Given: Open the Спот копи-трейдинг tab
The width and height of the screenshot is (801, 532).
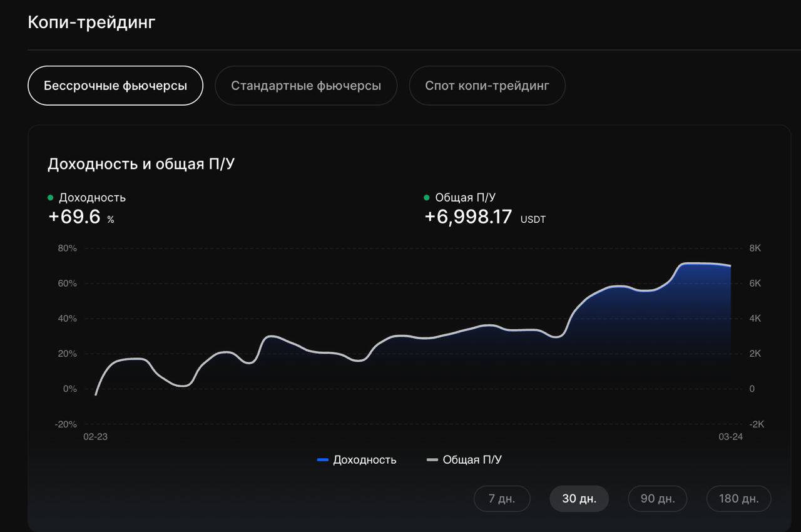Looking at the screenshot, I should click(x=487, y=86).
